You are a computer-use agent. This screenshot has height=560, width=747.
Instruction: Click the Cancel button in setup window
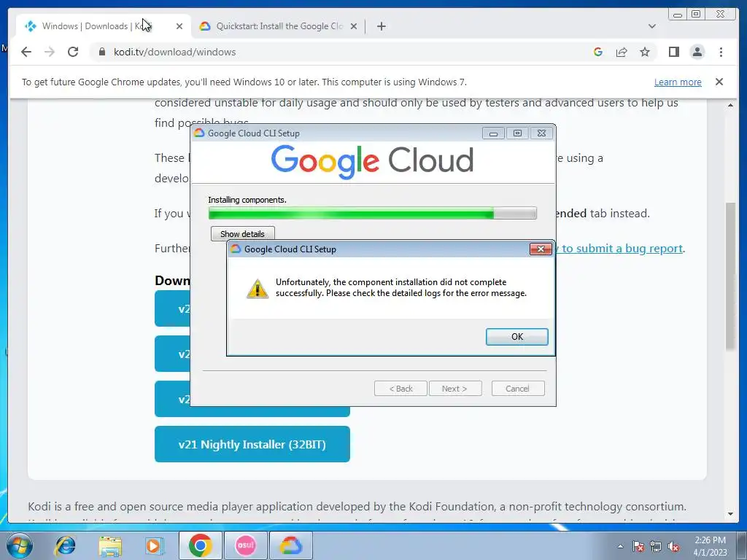click(x=517, y=389)
